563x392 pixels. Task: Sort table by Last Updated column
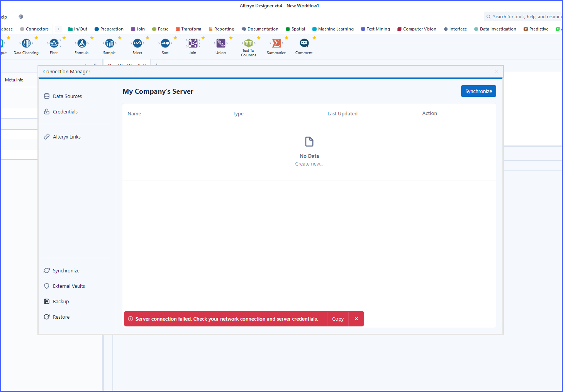click(343, 113)
